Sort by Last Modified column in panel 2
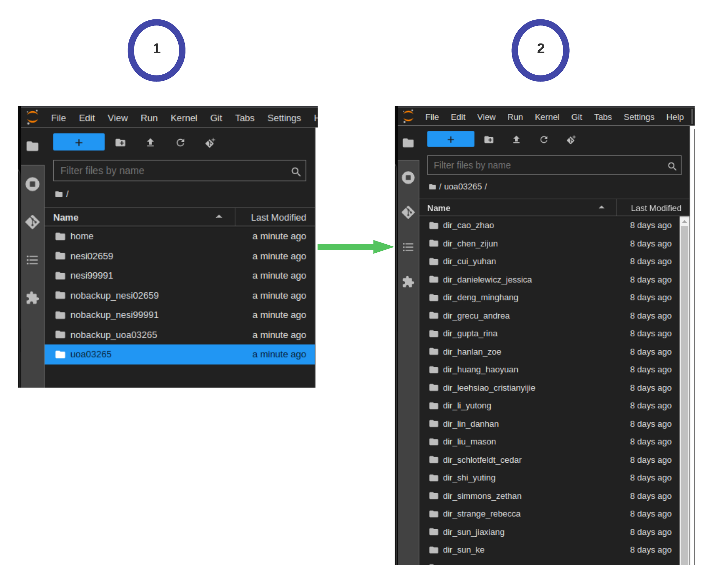 (655, 208)
